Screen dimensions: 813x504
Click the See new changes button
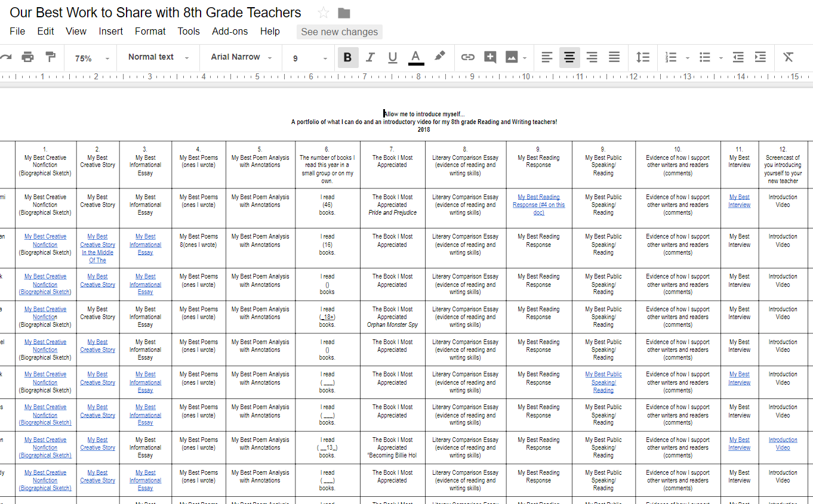339,32
